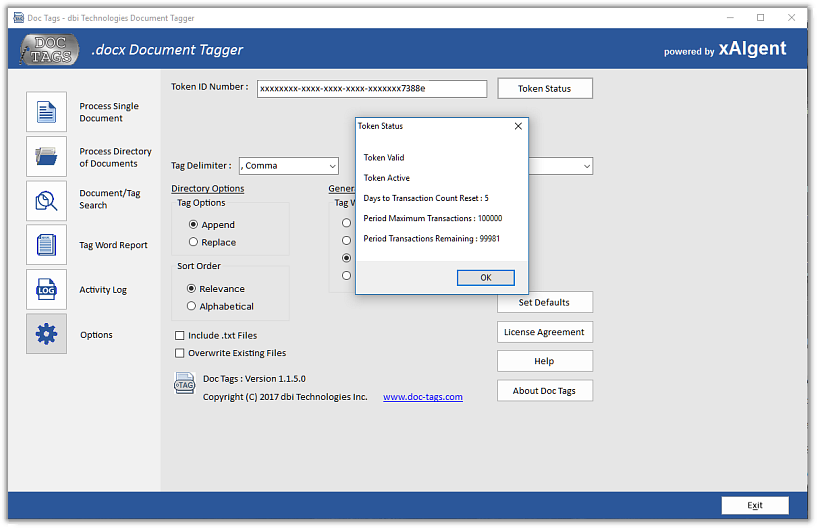Click Activity Log label
Image resolution: width=817 pixels, height=528 pixels.
(103, 290)
